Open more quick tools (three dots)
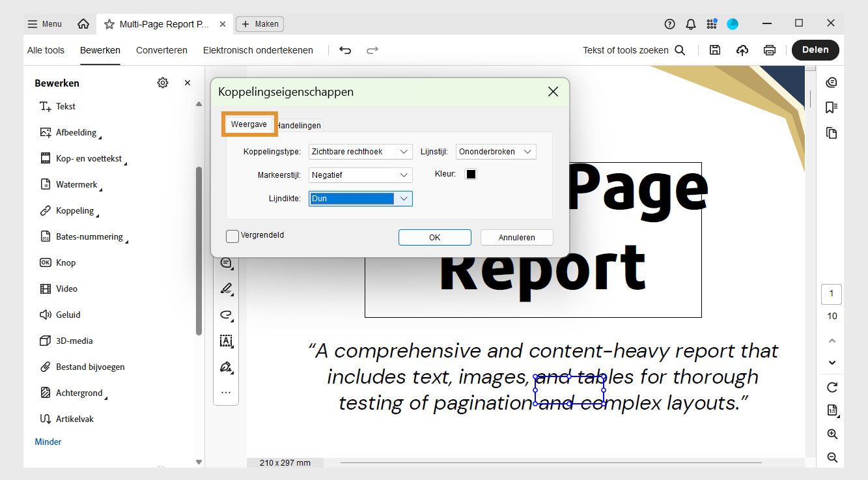The width and height of the screenshot is (868, 480). (x=226, y=393)
